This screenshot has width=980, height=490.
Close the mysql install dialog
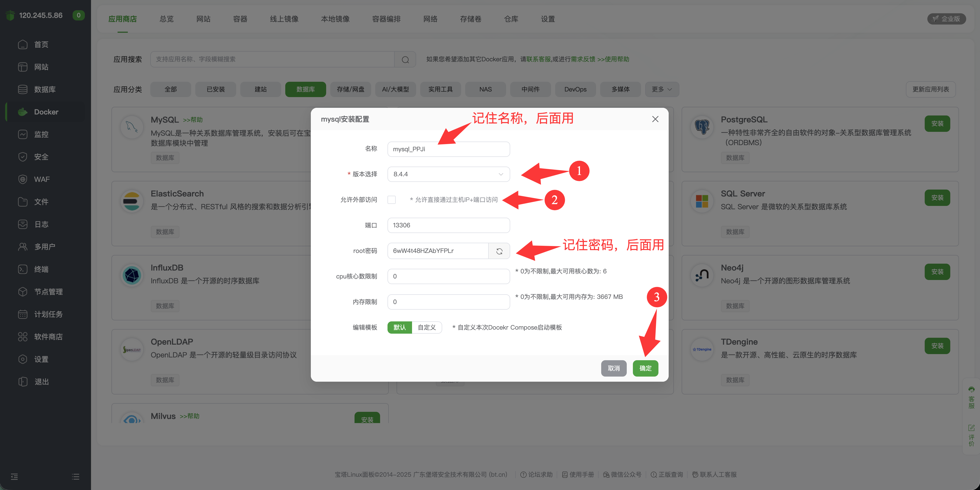655,119
